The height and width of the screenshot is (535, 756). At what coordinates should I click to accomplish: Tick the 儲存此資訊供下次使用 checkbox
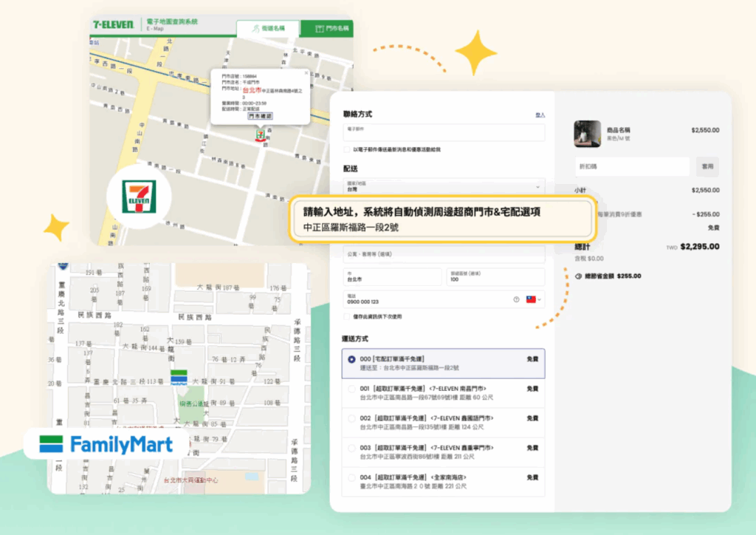coord(347,317)
